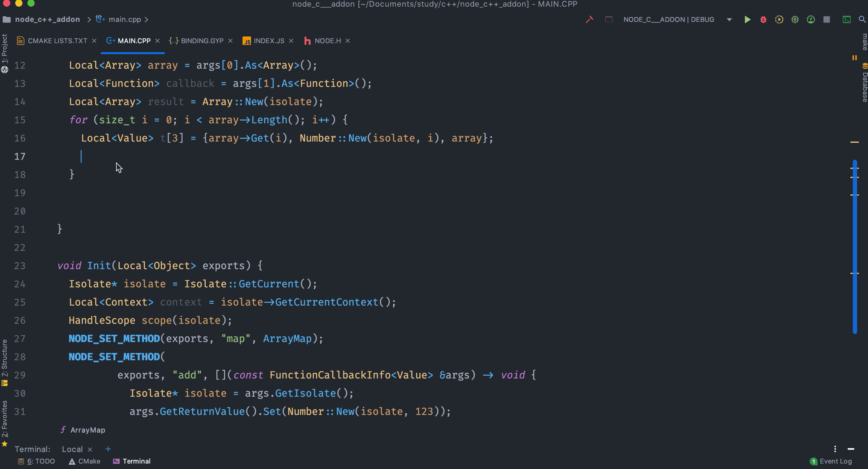
Task: Click the Profile gauge icon
Action: pos(811,19)
